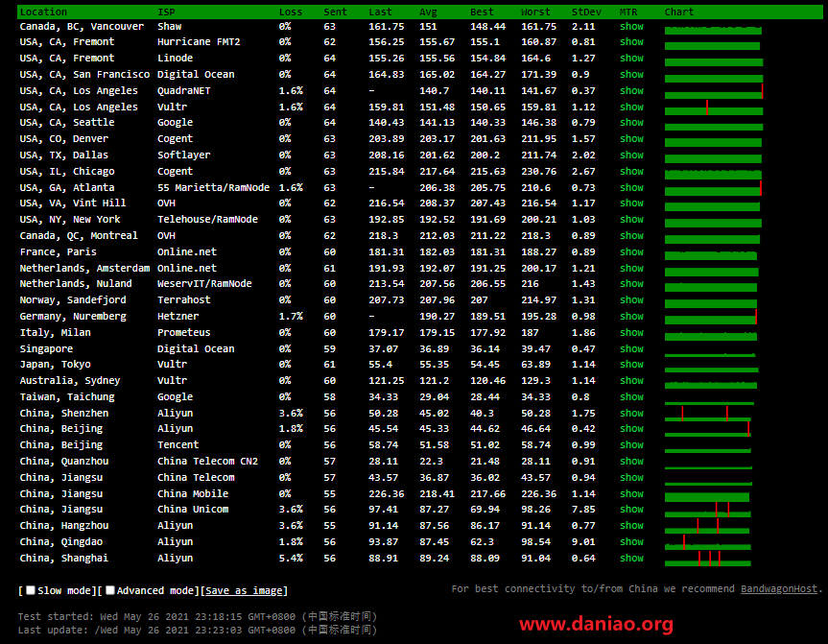This screenshot has height=644, width=828.
Task: Select the 'Canada, BC, Vancouver' location text
Action: [82, 27]
